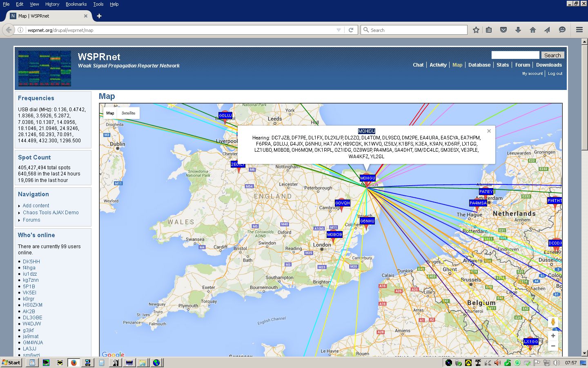Open the Activity page link

tap(438, 65)
